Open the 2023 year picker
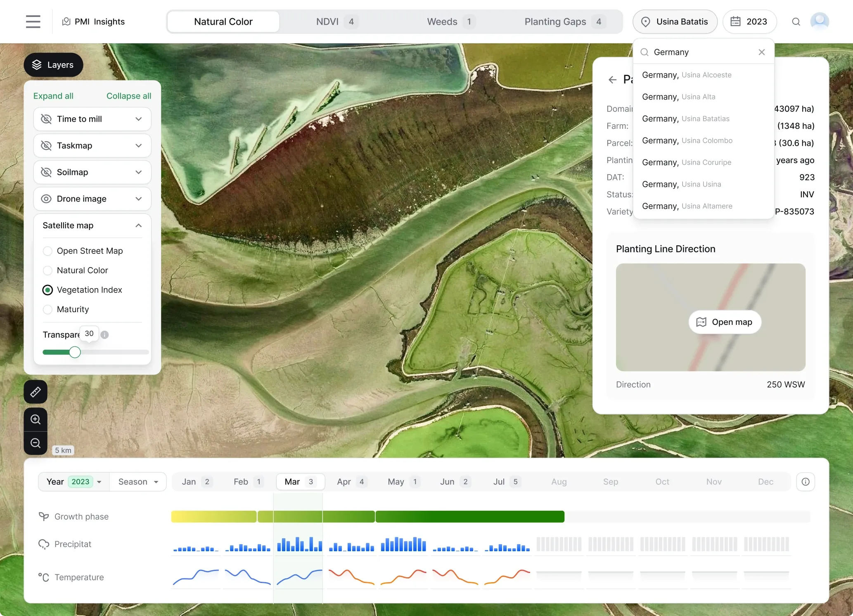This screenshot has width=853, height=616. click(x=749, y=21)
